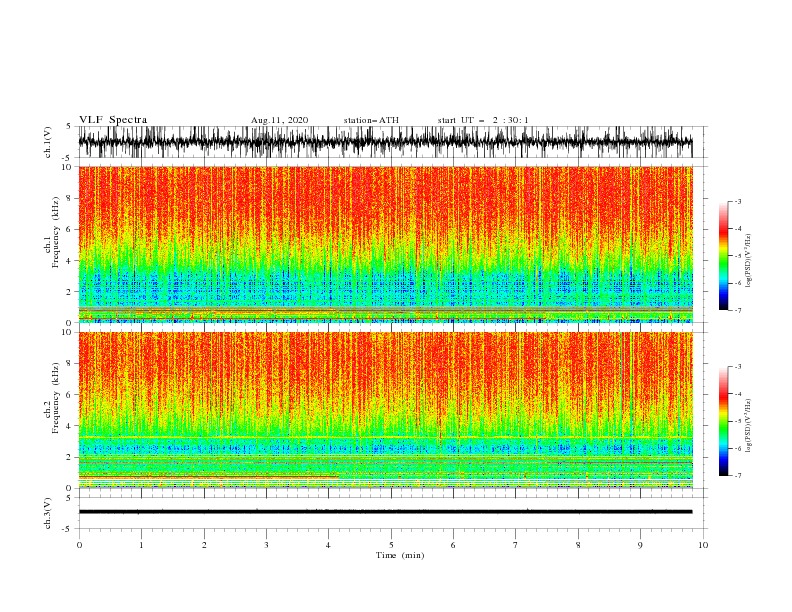The height and width of the screenshot is (612, 792).
Task: Click the ch.2 frequency tick label "6"
Action: 69,395
